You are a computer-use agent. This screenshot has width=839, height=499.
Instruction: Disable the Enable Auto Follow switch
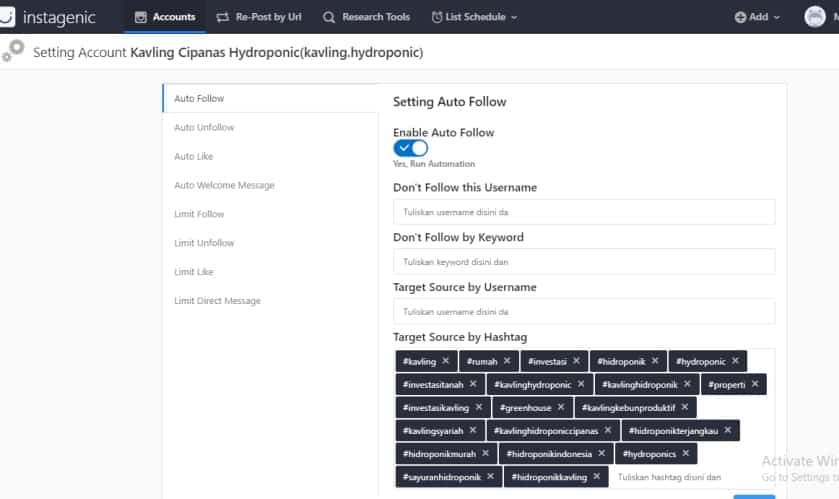410,148
